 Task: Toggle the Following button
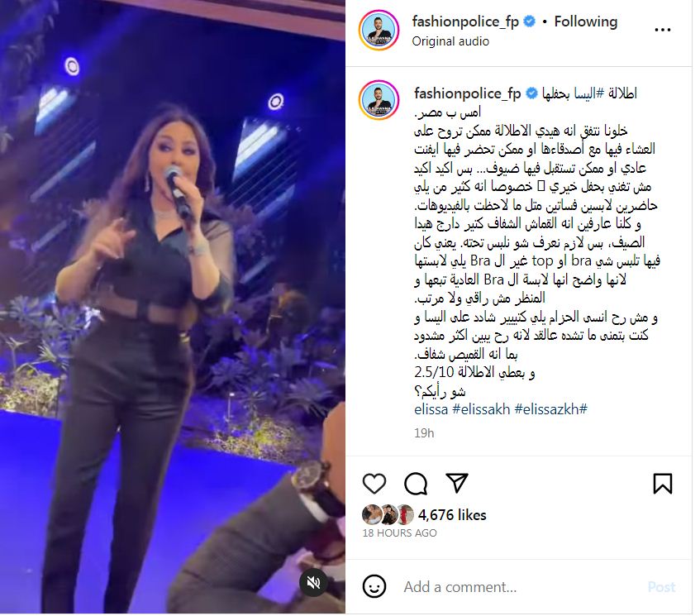586,21
